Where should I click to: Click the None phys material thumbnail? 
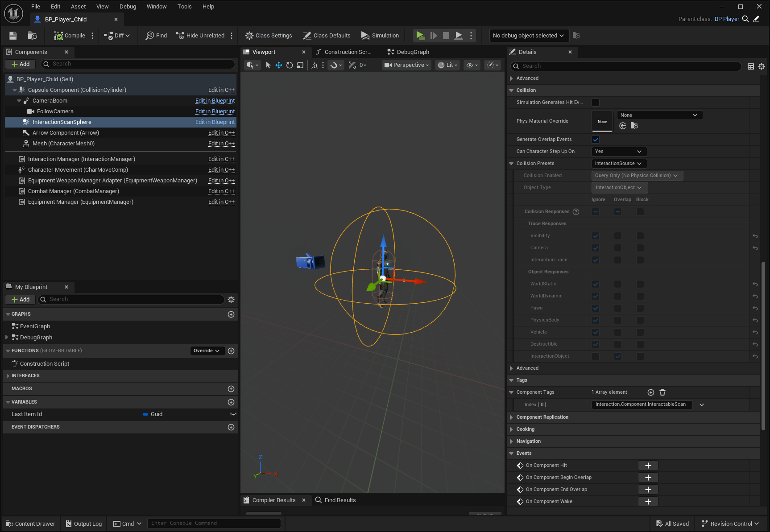click(x=602, y=121)
